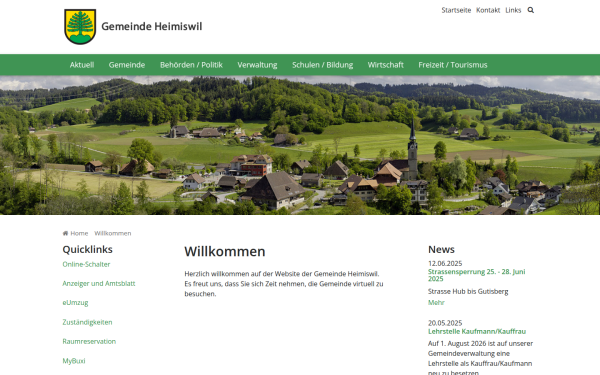Click the text Strasse Hub bis Gutisberg
This screenshot has height=375, width=600.
click(468, 291)
